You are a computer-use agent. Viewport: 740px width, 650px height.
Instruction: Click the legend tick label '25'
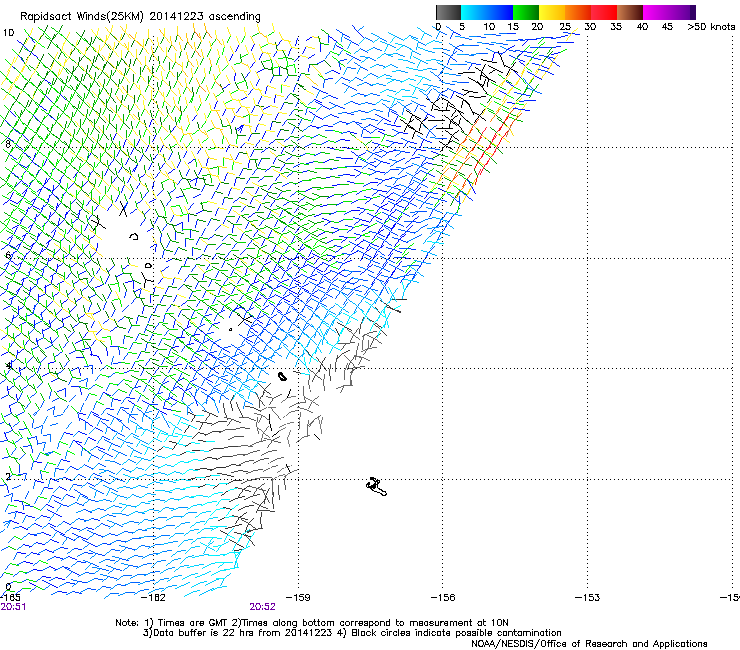point(565,27)
